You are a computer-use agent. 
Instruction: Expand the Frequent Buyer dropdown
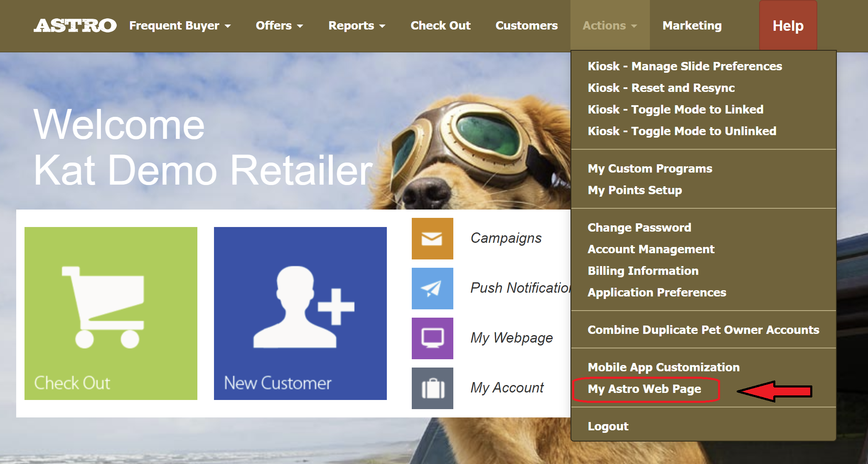point(180,26)
